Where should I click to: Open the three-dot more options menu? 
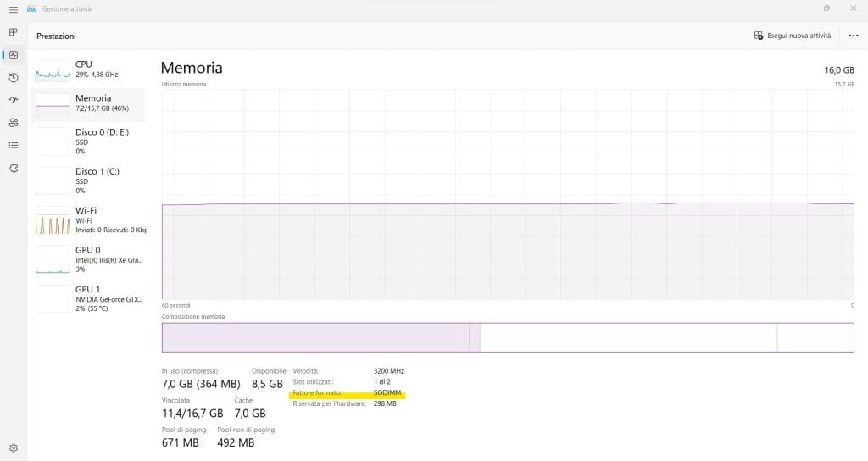point(853,36)
